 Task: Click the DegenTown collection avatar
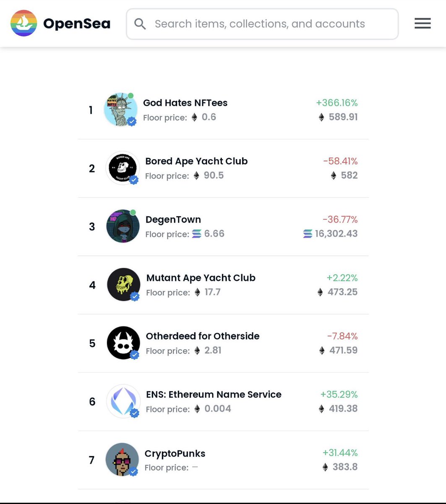123,226
